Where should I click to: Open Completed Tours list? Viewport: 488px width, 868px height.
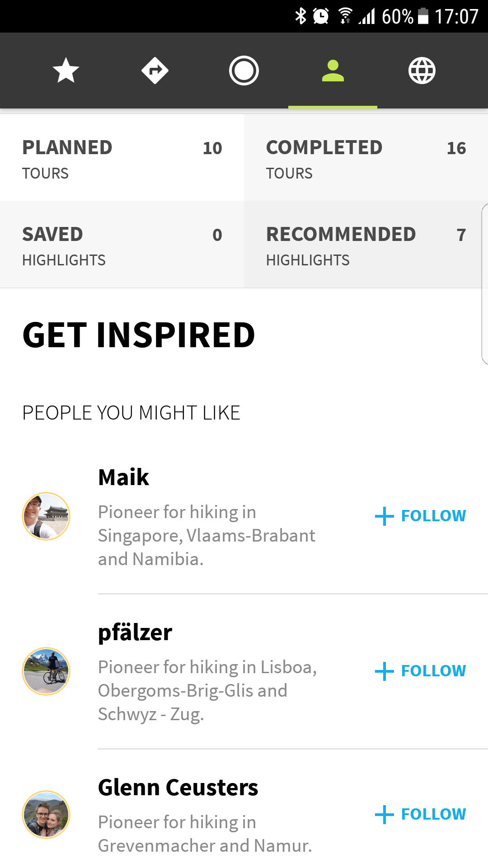coord(366,158)
